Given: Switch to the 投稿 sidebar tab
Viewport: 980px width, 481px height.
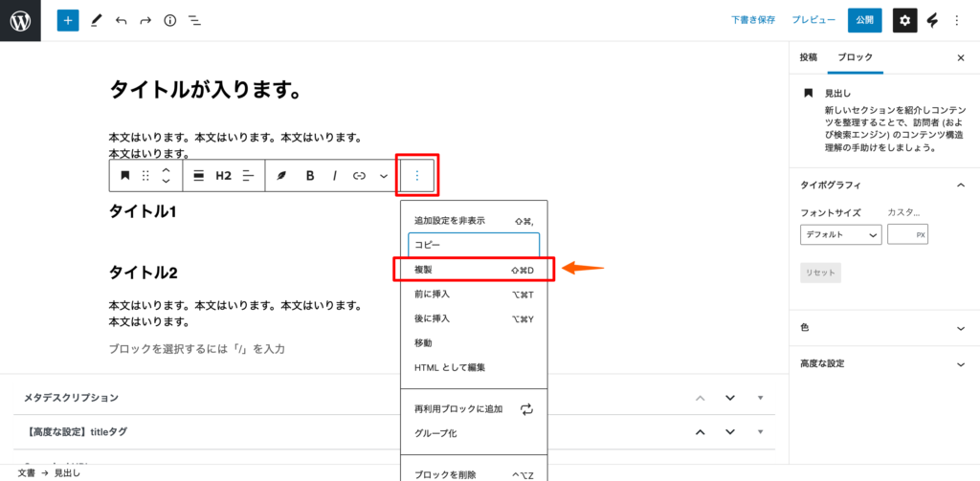Looking at the screenshot, I should pos(809,57).
